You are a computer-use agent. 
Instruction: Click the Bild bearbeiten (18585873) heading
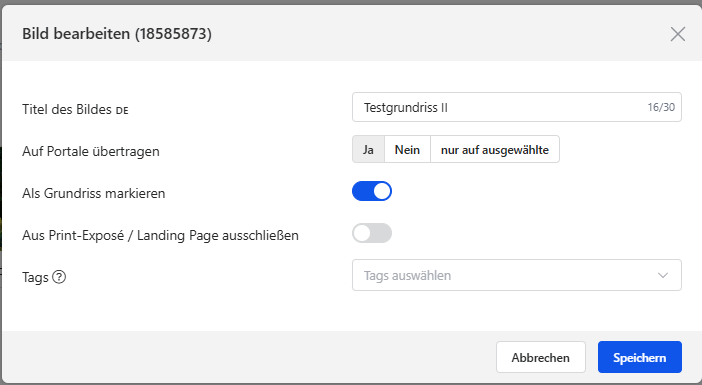pos(117,34)
